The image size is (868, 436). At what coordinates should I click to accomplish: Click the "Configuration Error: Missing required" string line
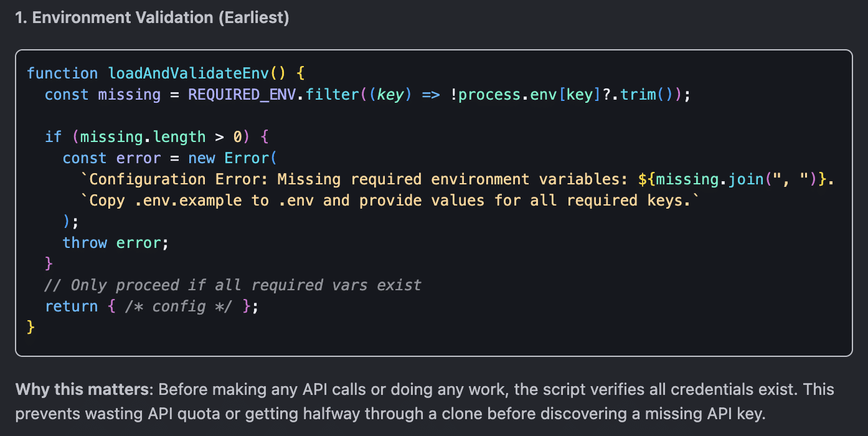pos(458,179)
